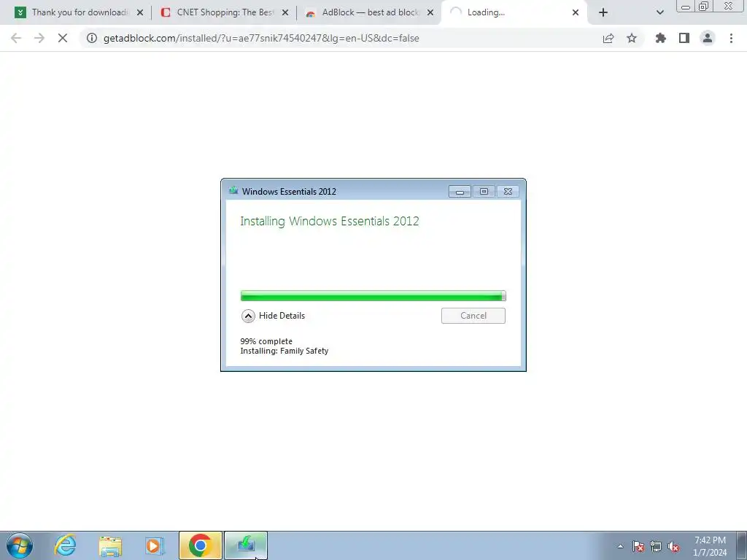Open Chrome's three-dot menu
747x560 pixels.
pos(731,38)
